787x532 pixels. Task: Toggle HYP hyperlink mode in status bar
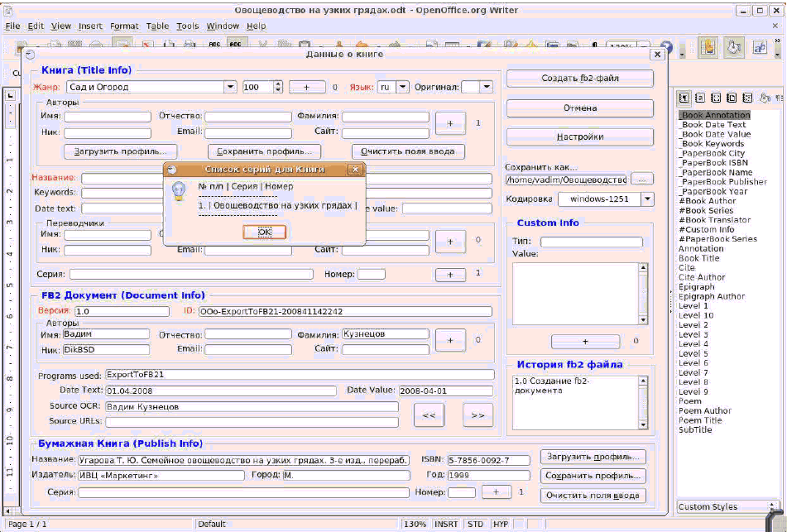(x=501, y=524)
